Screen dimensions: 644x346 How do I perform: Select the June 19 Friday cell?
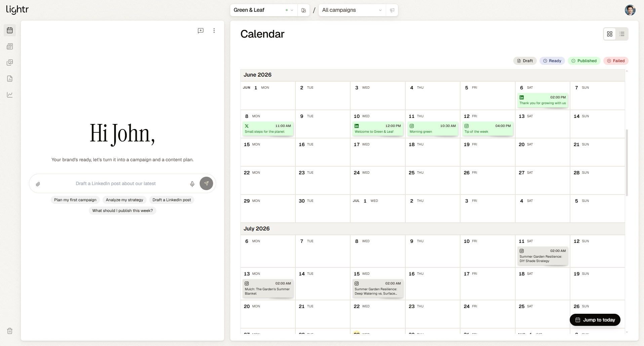click(488, 152)
